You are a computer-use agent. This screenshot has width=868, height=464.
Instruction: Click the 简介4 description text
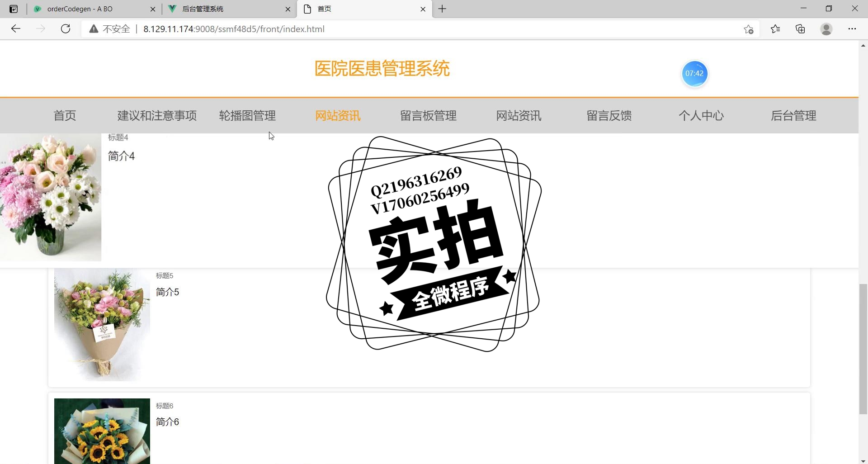click(x=121, y=156)
